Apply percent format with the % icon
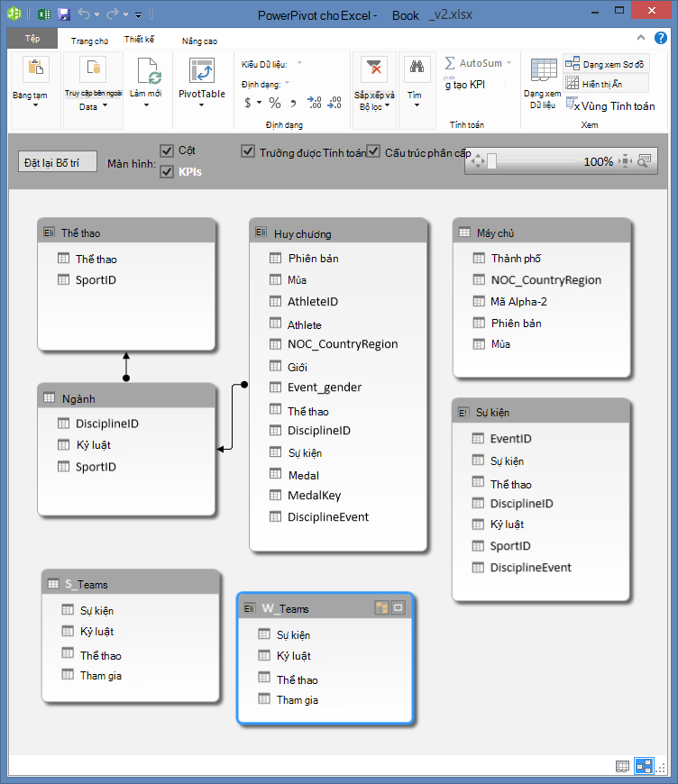 click(275, 103)
